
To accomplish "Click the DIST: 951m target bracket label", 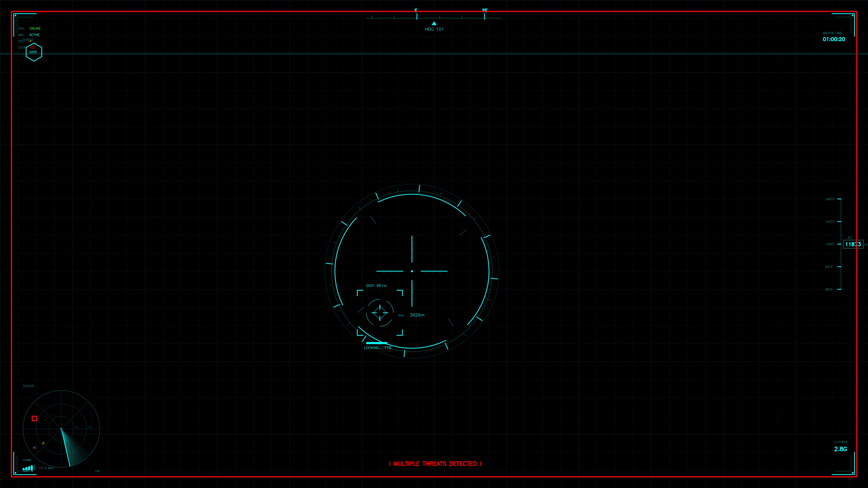I will coord(377,285).
